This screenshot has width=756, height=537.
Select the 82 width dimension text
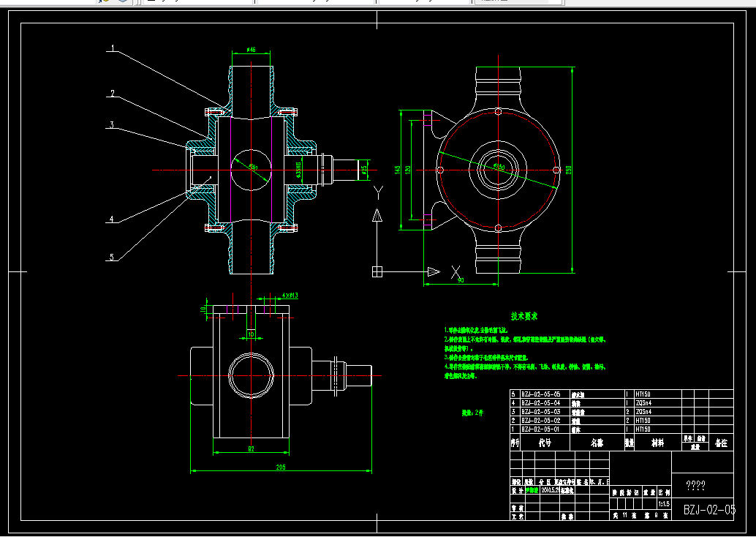pos(252,448)
